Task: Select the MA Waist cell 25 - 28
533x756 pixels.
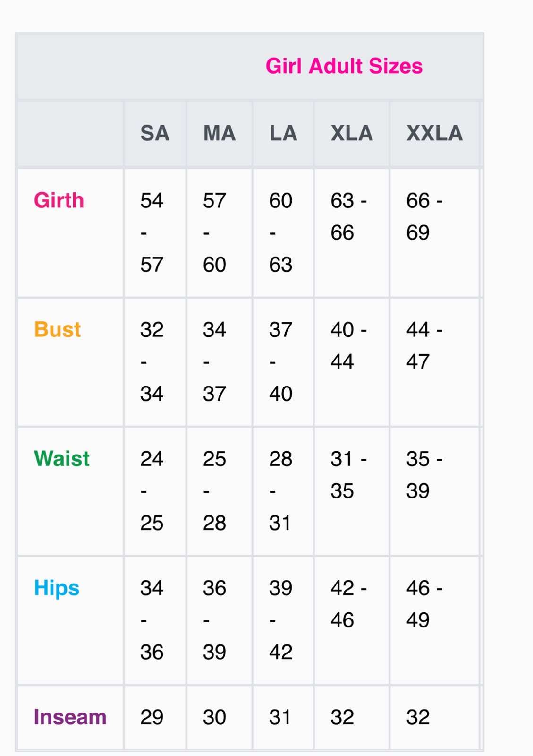Action: point(215,491)
